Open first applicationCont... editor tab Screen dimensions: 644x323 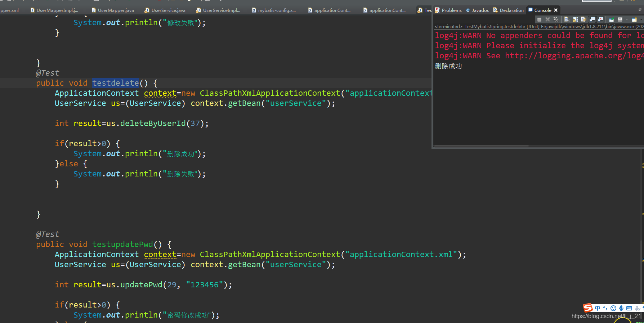pyautogui.click(x=329, y=10)
